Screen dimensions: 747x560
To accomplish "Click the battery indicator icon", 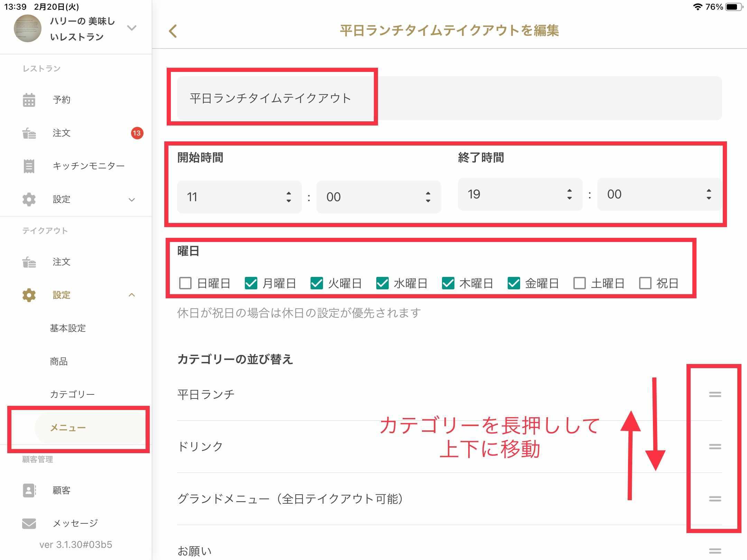I will click(x=734, y=7).
